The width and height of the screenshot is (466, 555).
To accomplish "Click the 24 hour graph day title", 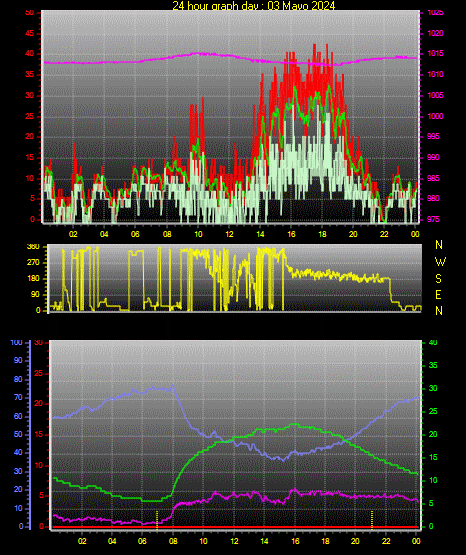I will point(253,5).
